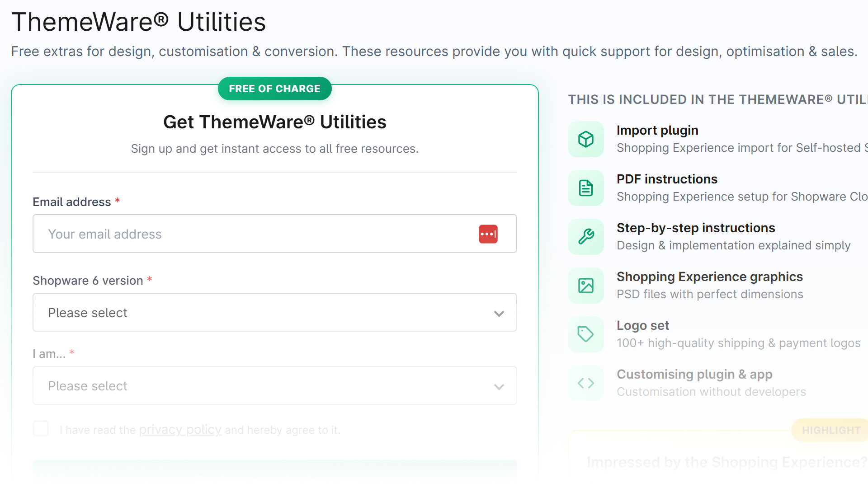Image resolution: width=868 pixels, height=488 pixels.
Task: Click the 'Logo set' heading
Action: pos(643,325)
